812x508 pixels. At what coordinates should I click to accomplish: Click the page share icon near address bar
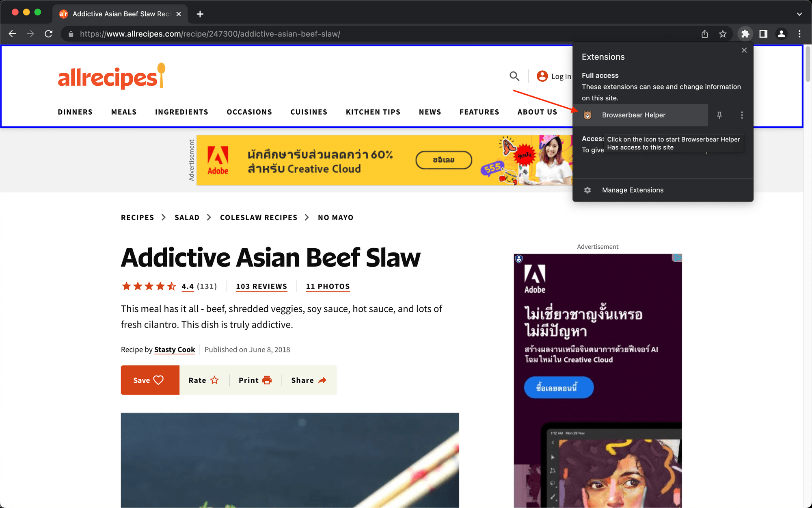[705, 34]
